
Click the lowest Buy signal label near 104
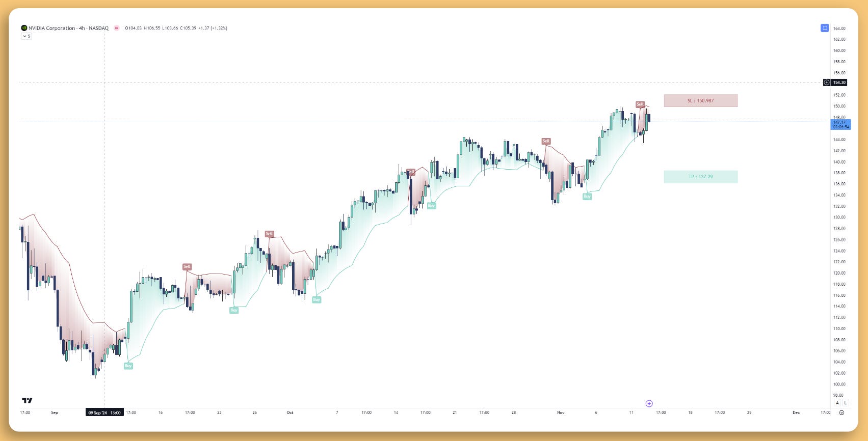128,366
